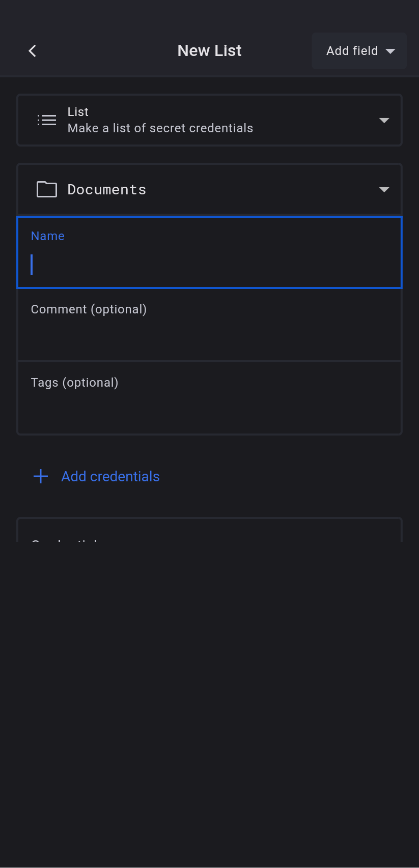Click the Name field label
Image resolution: width=419 pixels, height=868 pixels.
pos(48,236)
